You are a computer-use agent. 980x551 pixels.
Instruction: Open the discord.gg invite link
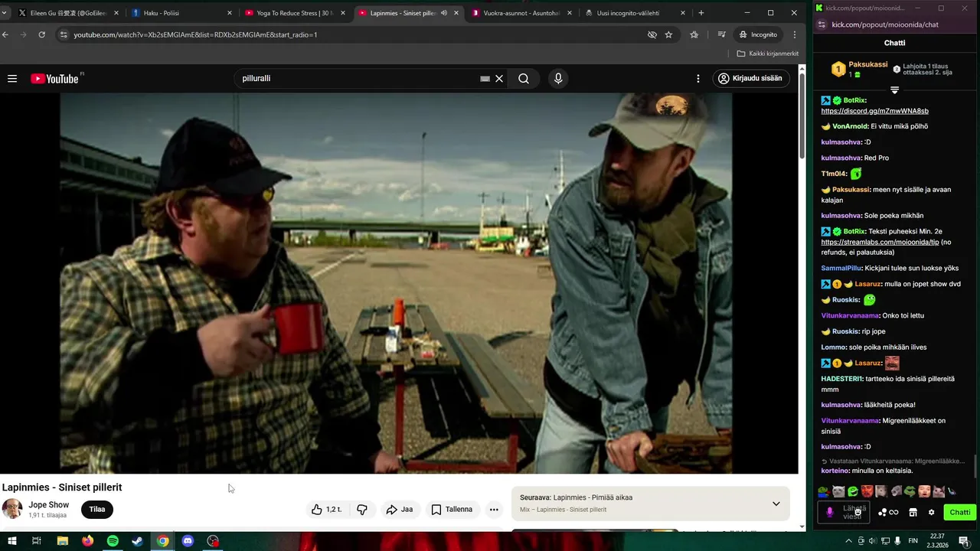pos(874,111)
